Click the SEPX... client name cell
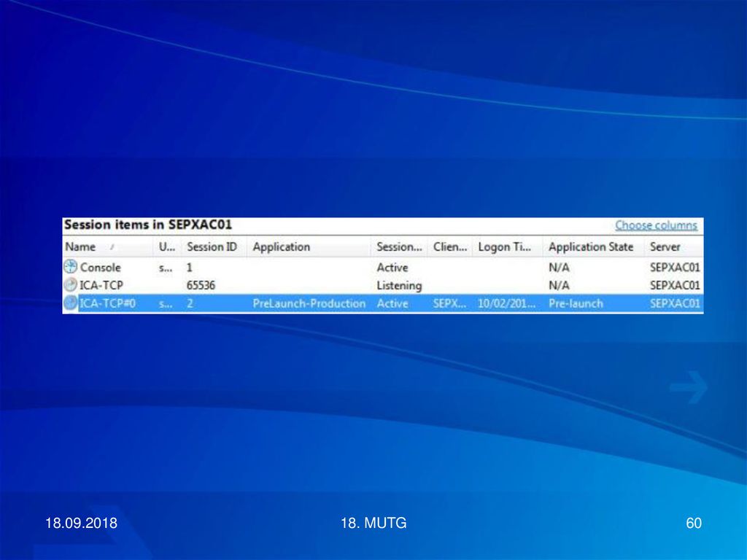 pyautogui.click(x=449, y=303)
